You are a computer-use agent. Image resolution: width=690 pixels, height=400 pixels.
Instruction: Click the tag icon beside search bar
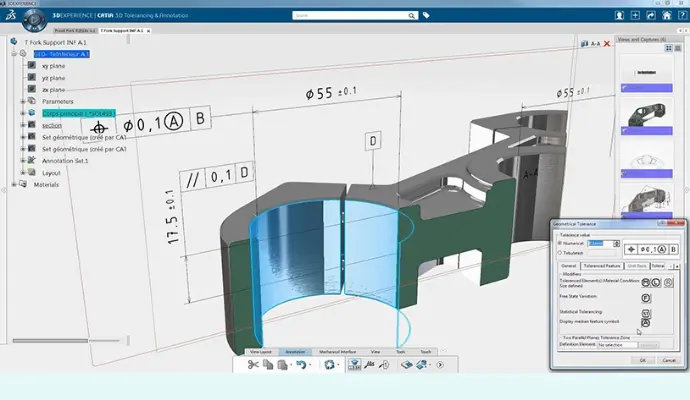(x=426, y=15)
